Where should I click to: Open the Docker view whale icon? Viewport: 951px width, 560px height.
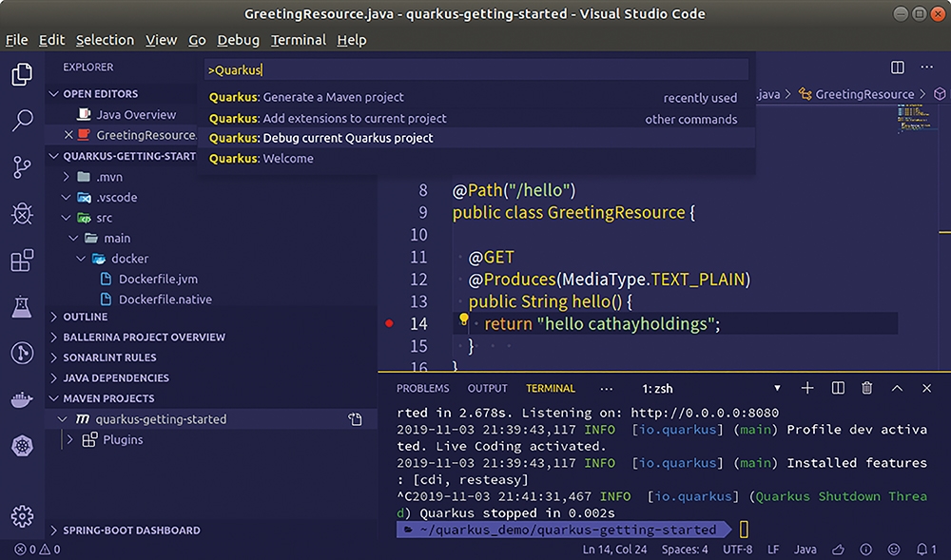point(22,399)
